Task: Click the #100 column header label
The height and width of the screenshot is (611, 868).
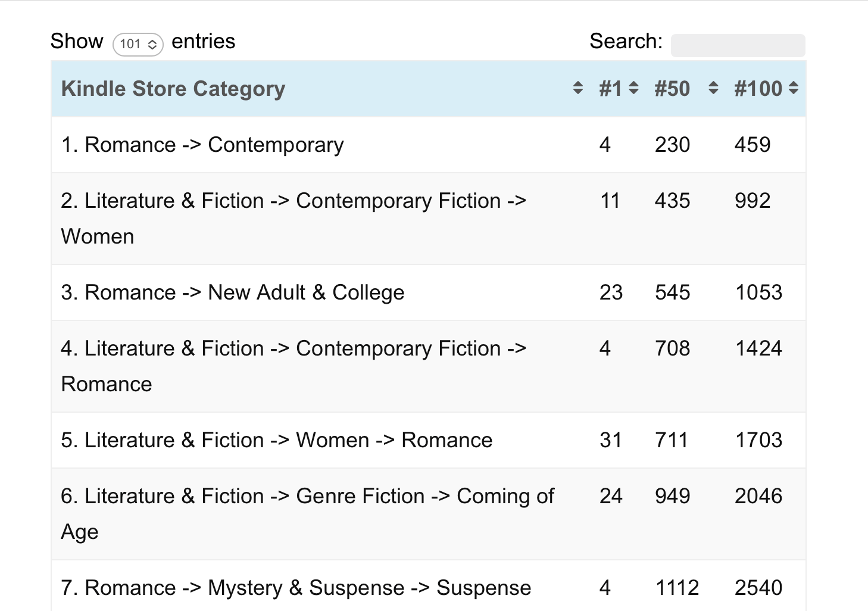Action: tap(758, 89)
